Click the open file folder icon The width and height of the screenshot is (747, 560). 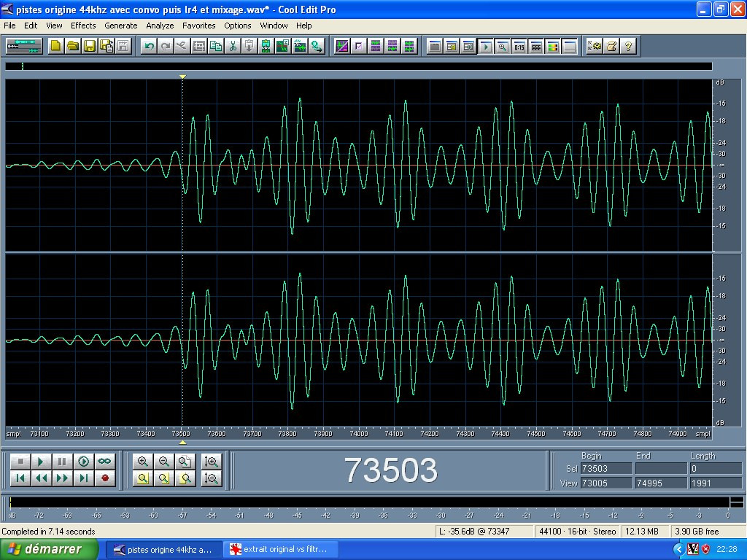click(x=73, y=46)
